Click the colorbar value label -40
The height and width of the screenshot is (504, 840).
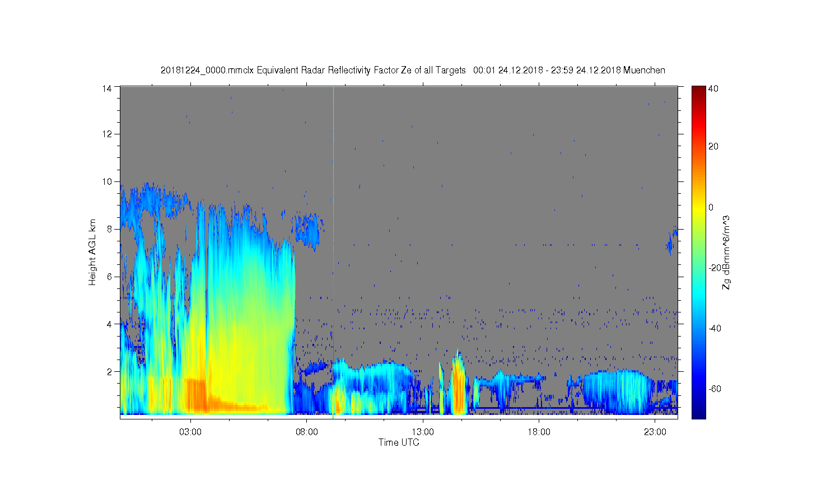(715, 328)
